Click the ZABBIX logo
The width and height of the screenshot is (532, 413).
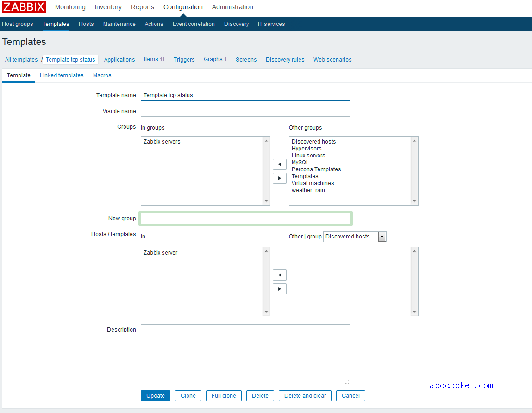[x=24, y=7]
